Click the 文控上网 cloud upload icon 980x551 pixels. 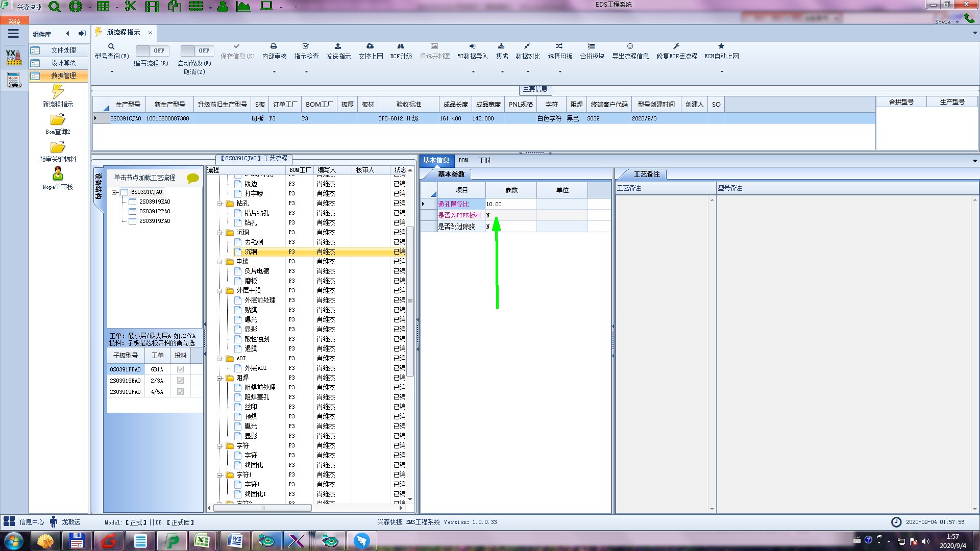[370, 46]
